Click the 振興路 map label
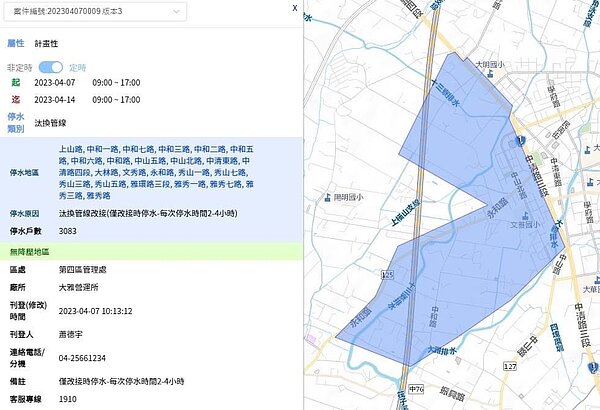Image resolution: width=600 pixels, height=410 pixels. 452,394
